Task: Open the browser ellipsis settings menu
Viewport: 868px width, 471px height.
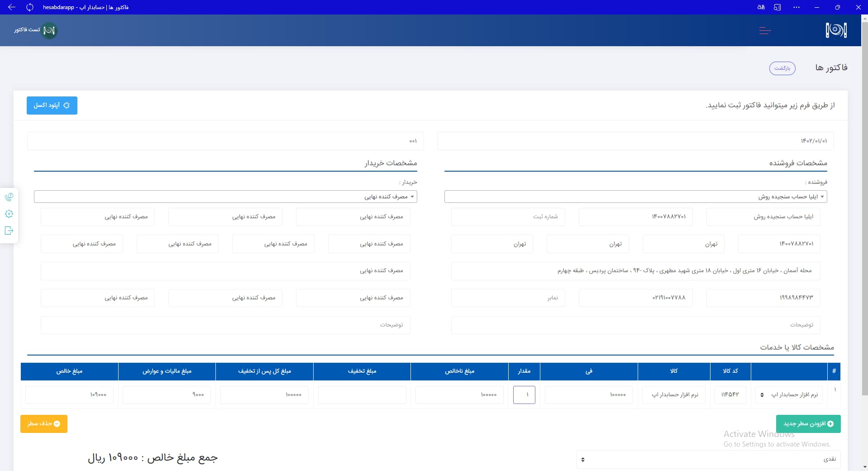Action: [x=796, y=7]
